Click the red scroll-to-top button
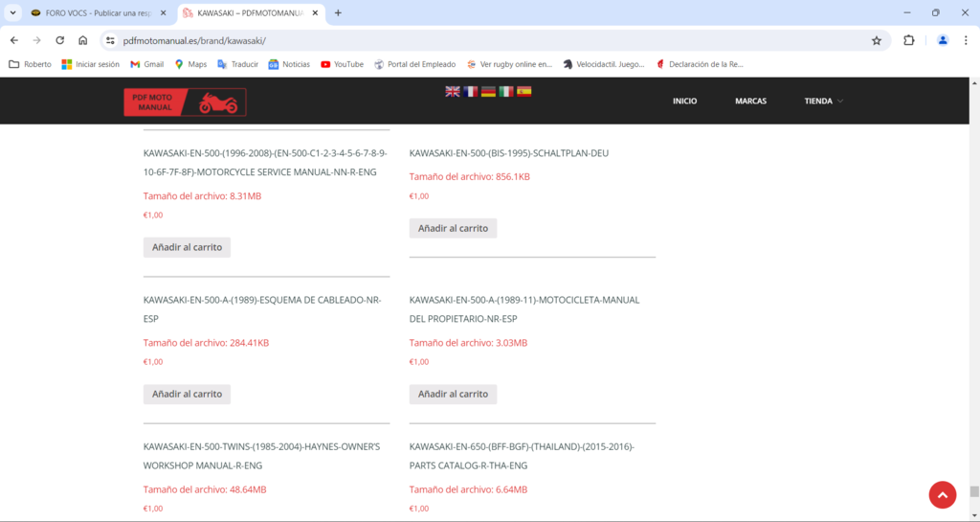 coord(943,495)
